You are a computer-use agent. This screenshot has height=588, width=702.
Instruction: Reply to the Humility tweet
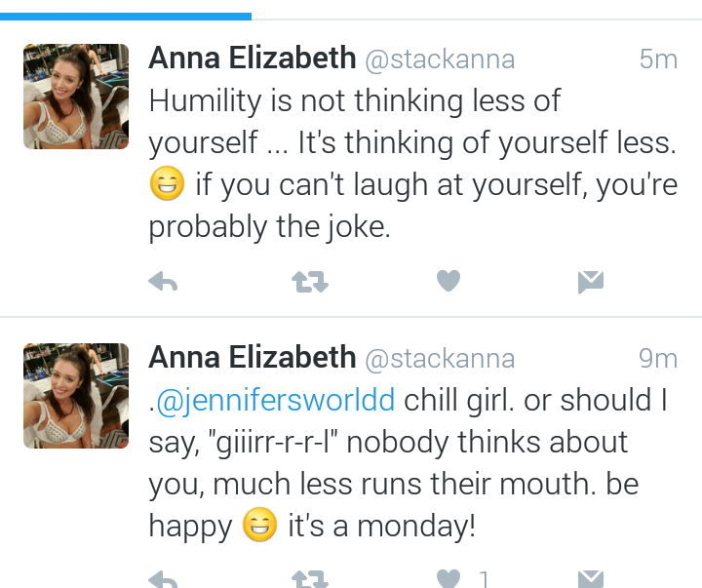tap(163, 282)
